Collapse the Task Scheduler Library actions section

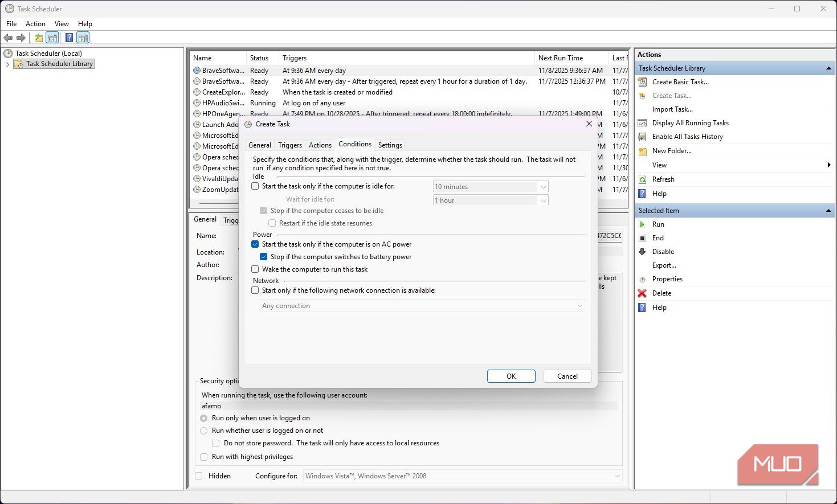click(828, 68)
